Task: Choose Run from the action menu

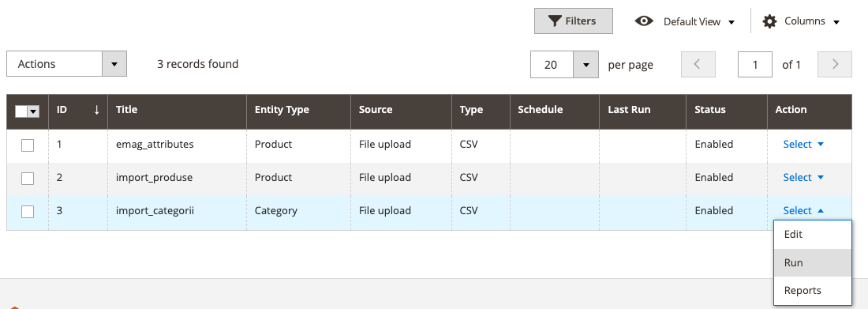Action: tap(813, 263)
